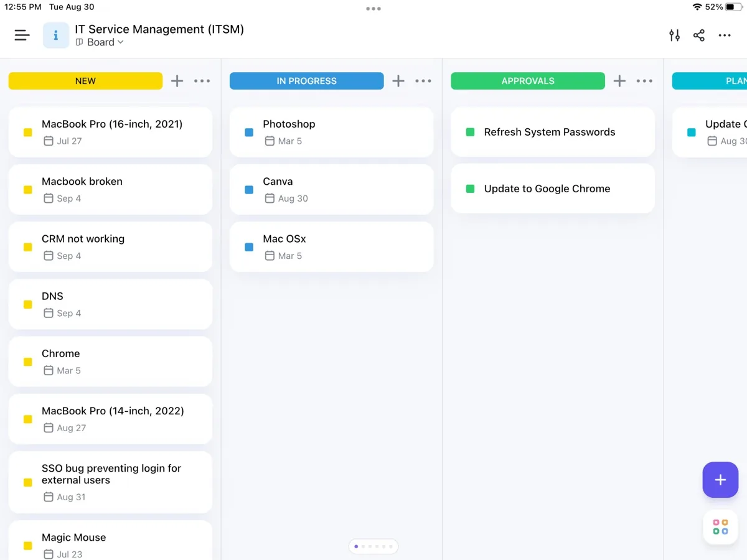Screen dimensions: 747x560
Task: Open the top-right more options menu
Action: click(x=725, y=35)
